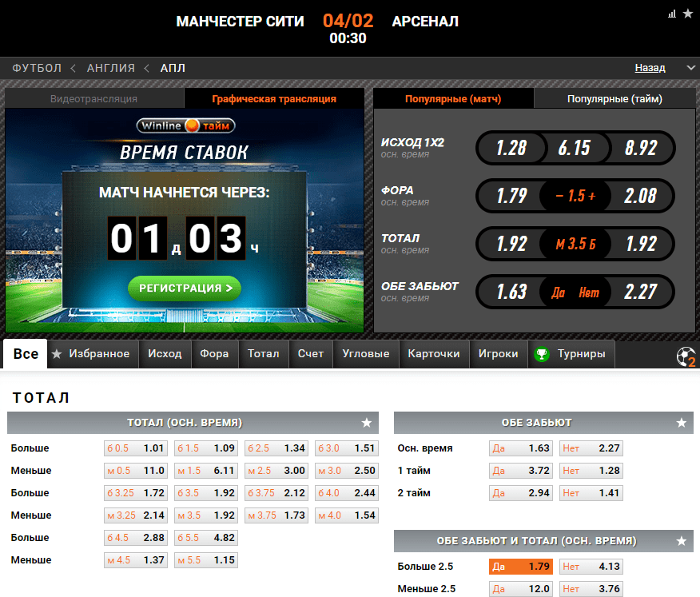
Task: Switch to Видеотрансляция tab
Action: pos(93,98)
